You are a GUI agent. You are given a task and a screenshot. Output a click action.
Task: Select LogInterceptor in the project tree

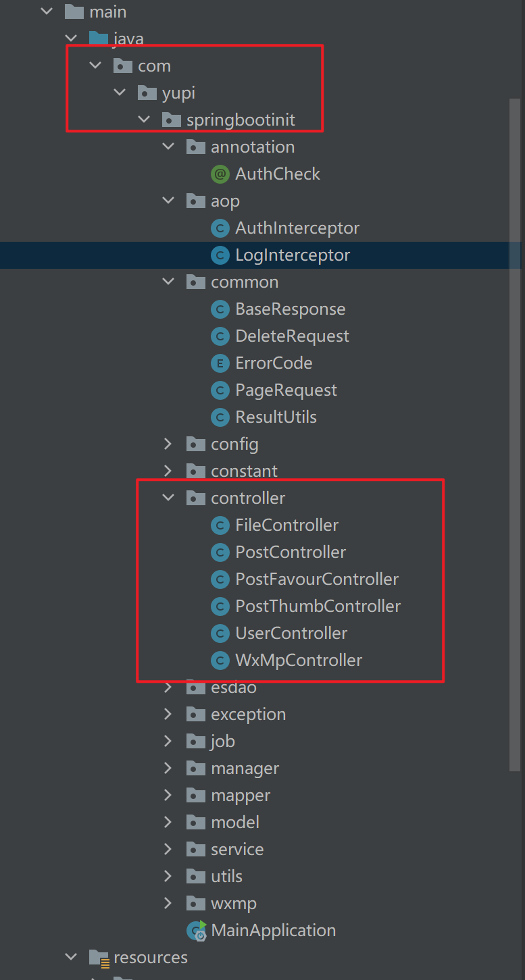click(292, 255)
